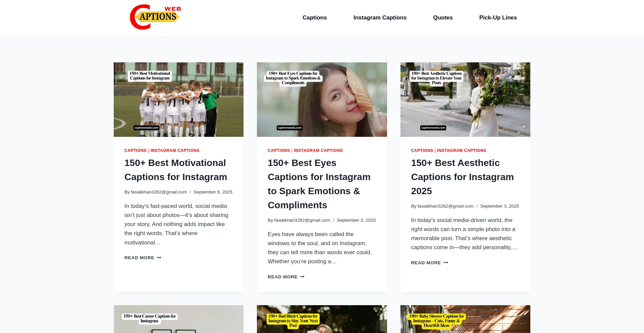Go to the Quotes page
The width and height of the screenshot is (644, 333).
tap(443, 17)
